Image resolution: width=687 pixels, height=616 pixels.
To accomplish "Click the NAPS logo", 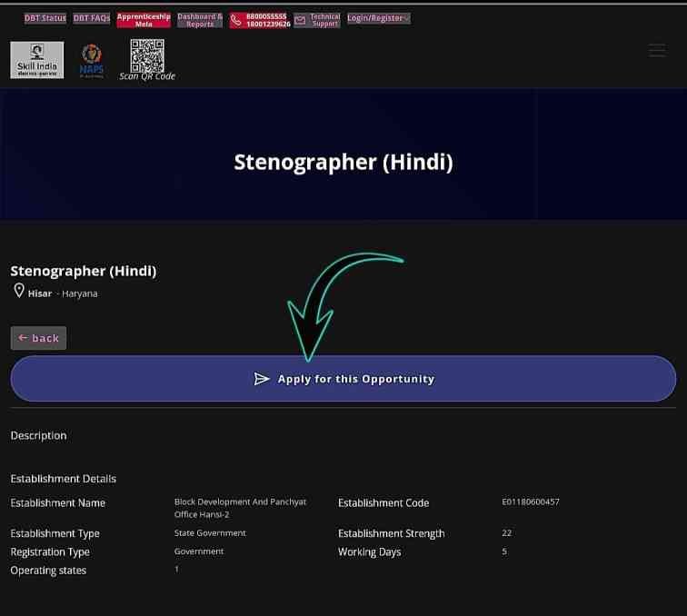I will coord(92,60).
